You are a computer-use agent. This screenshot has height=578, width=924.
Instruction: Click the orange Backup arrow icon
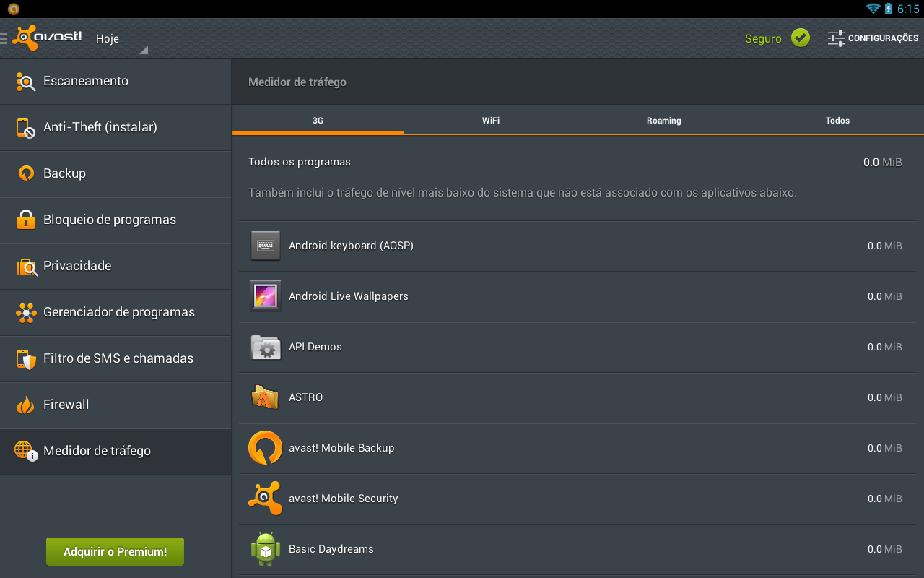click(25, 173)
